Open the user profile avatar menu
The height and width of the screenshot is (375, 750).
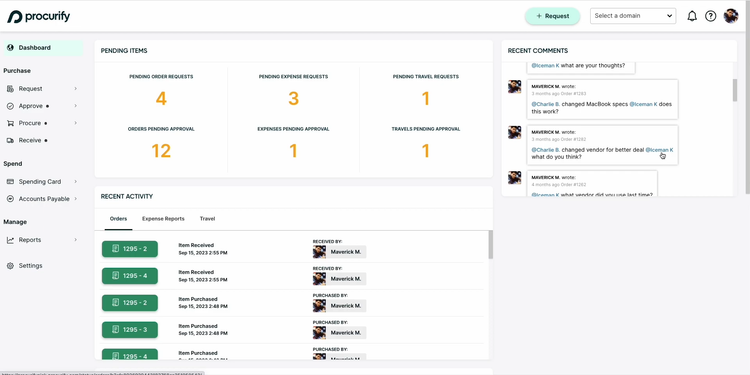pos(731,16)
